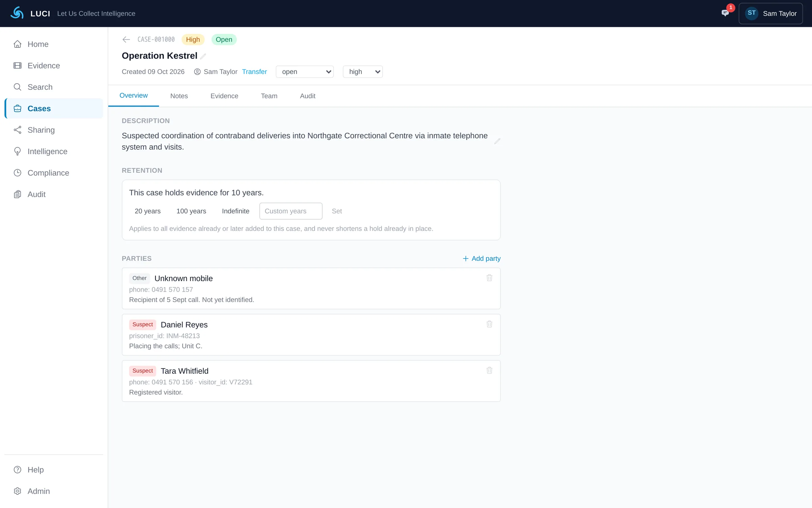The image size is (812, 508).
Task: Choose the Indefinite retention option
Action: (235, 211)
